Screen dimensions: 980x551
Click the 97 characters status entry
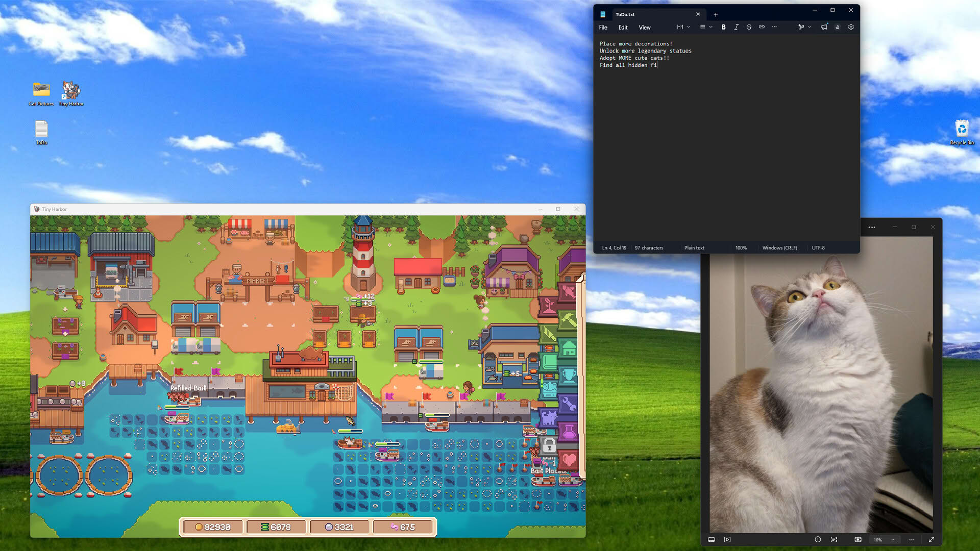(649, 248)
